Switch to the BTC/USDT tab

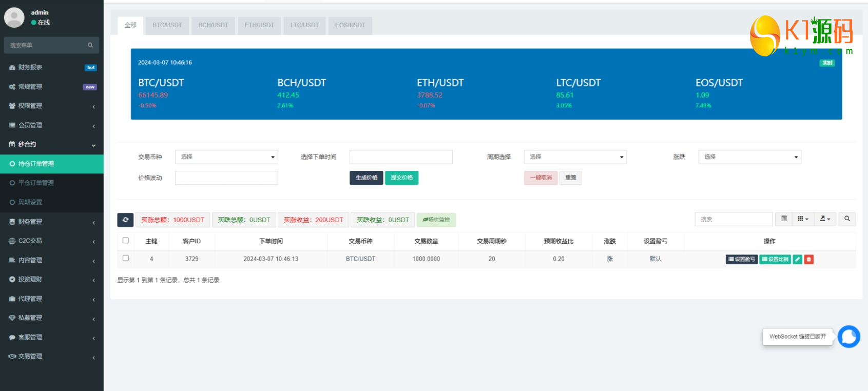click(167, 25)
